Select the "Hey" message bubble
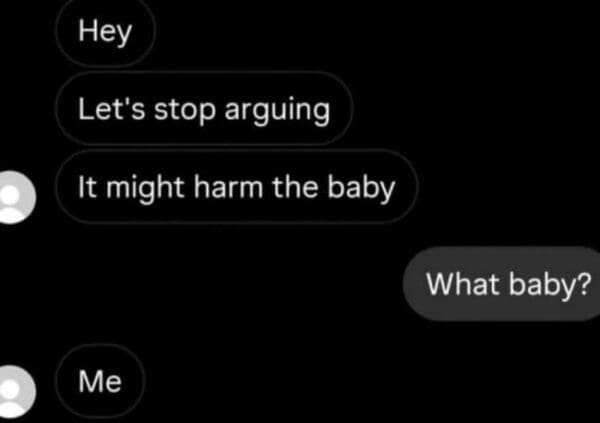This screenshot has height=423, width=600. click(105, 31)
